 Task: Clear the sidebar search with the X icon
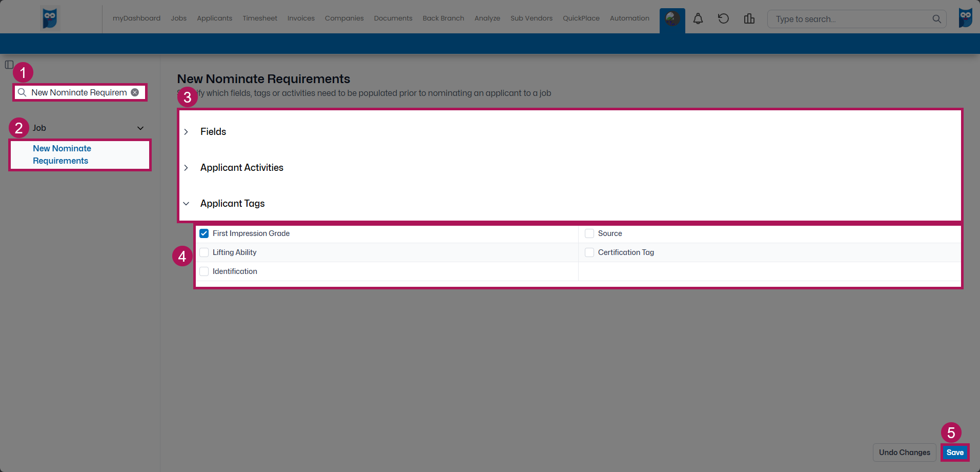[x=135, y=92]
